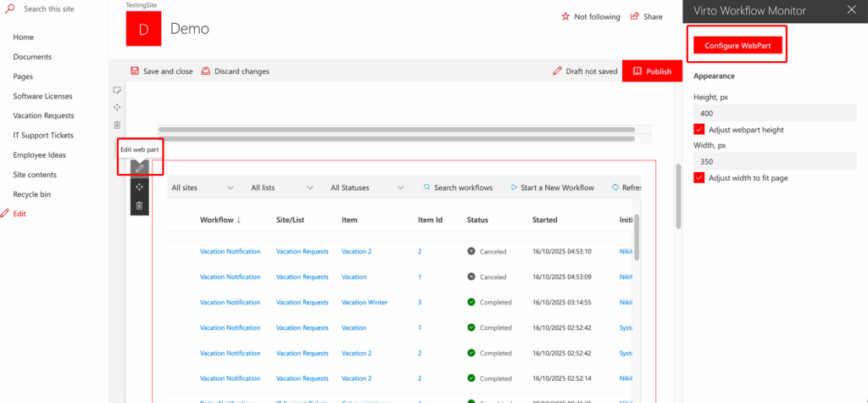Uncheck Adjust webpart height checkbox
The height and width of the screenshot is (403, 868).
pos(699,130)
